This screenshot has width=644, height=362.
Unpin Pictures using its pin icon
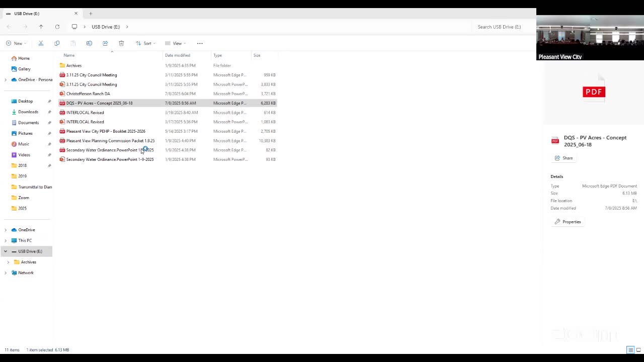[49, 133]
